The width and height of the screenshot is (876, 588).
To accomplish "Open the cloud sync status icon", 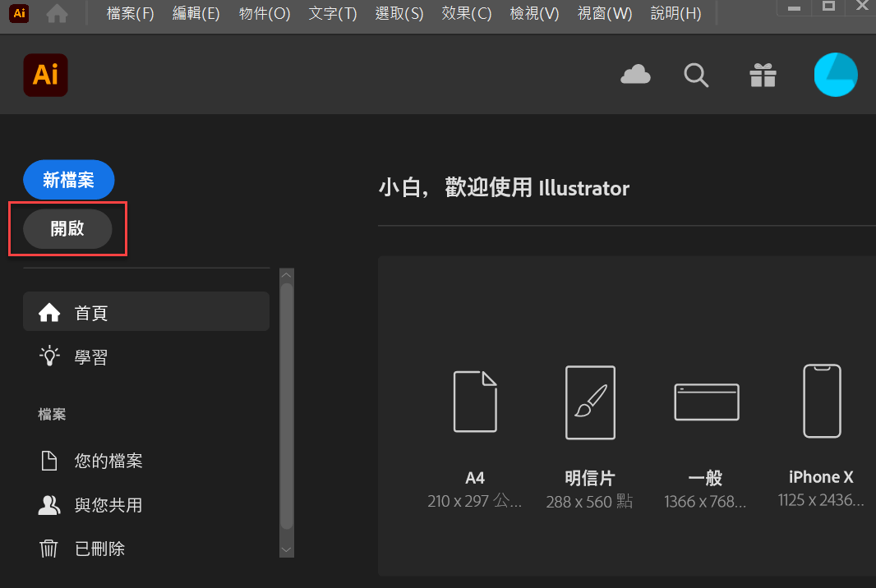I will [x=636, y=75].
